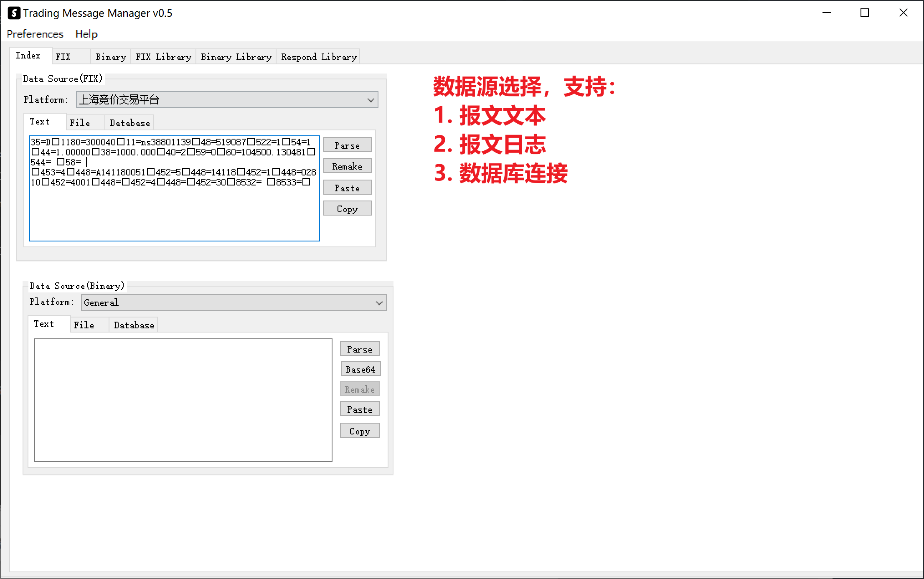
Task: Select File tab in FIX data source
Action: coord(80,123)
